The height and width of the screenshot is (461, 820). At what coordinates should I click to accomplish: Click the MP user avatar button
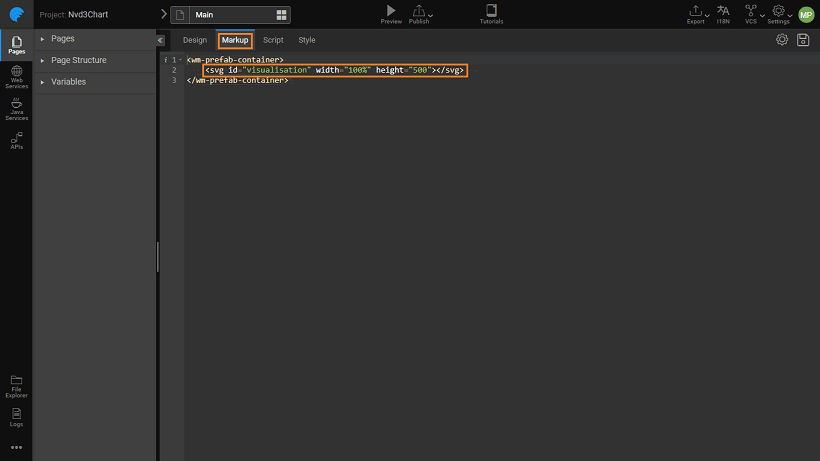(806, 14)
